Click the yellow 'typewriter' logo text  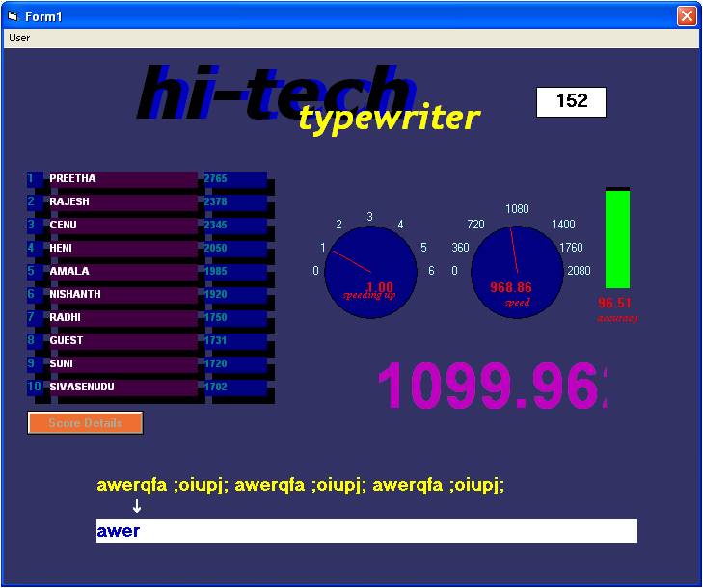pos(389,118)
